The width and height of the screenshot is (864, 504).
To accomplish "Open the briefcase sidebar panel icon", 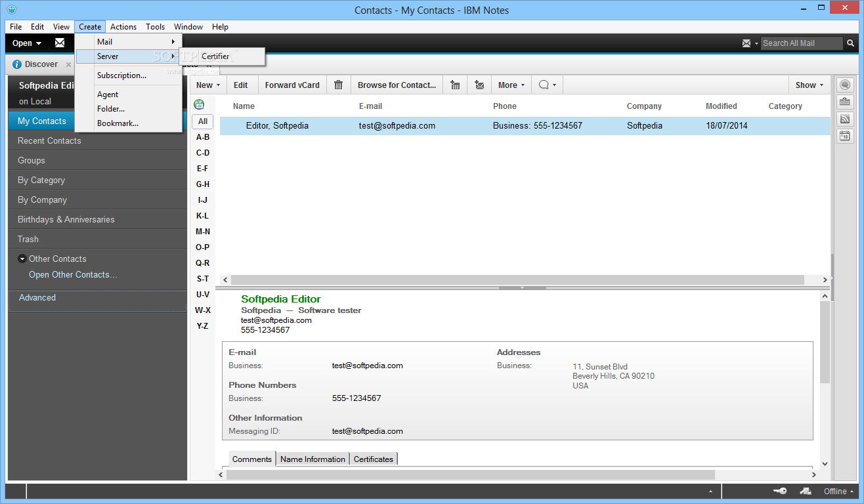I will 844,102.
